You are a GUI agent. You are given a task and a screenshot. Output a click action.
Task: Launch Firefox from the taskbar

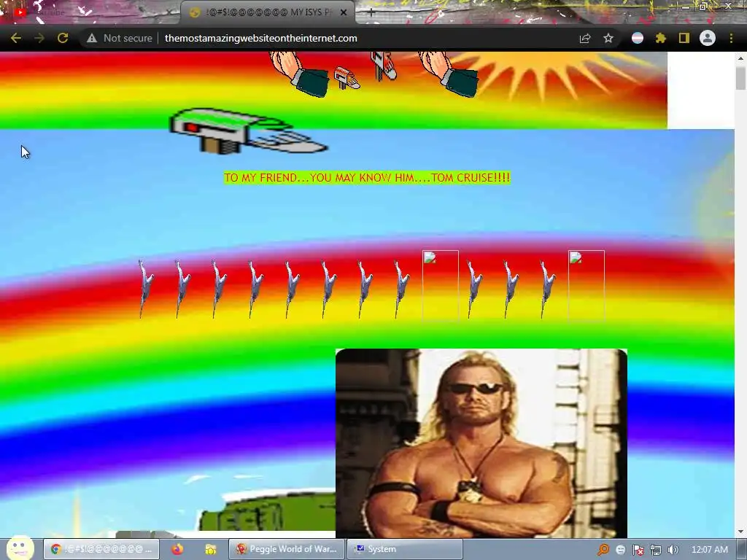point(178,549)
